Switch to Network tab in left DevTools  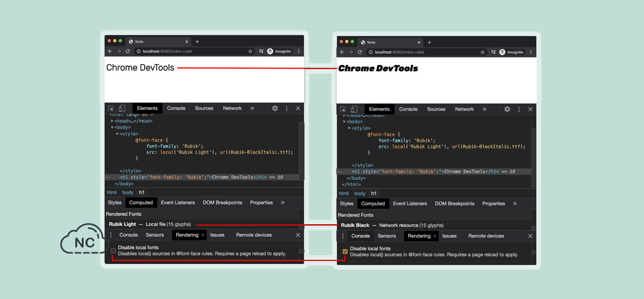pos(232,108)
